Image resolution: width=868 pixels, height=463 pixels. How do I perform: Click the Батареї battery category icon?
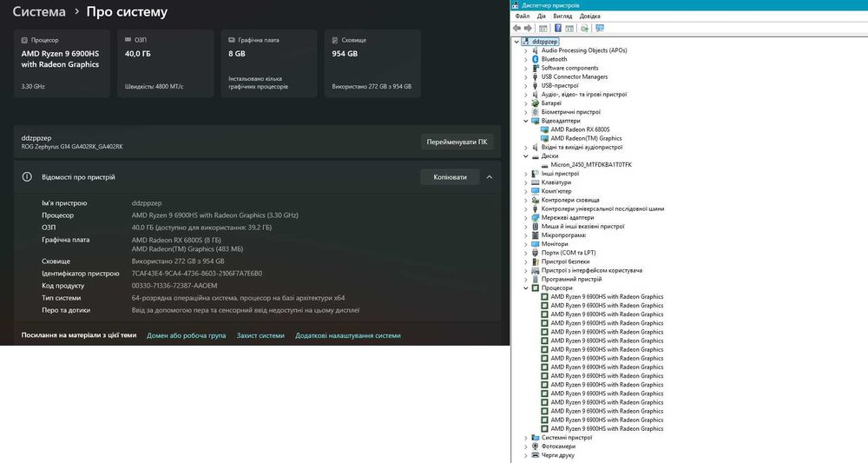[x=536, y=103]
